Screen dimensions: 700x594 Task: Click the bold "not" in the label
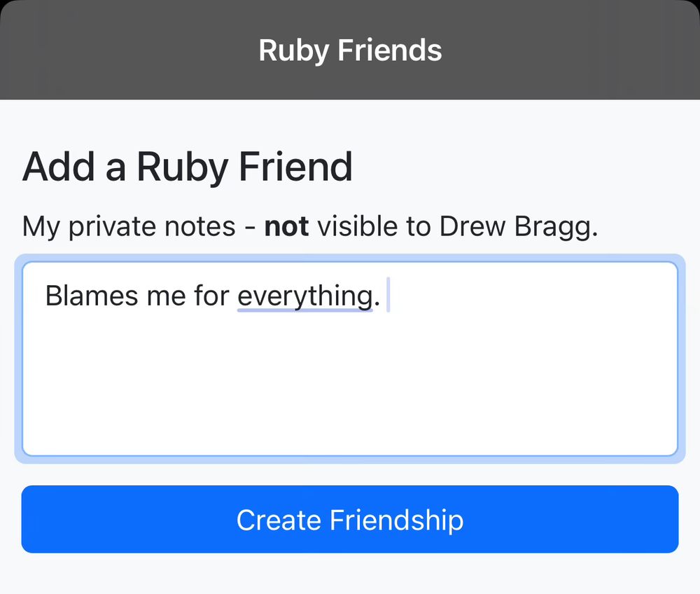(286, 226)
